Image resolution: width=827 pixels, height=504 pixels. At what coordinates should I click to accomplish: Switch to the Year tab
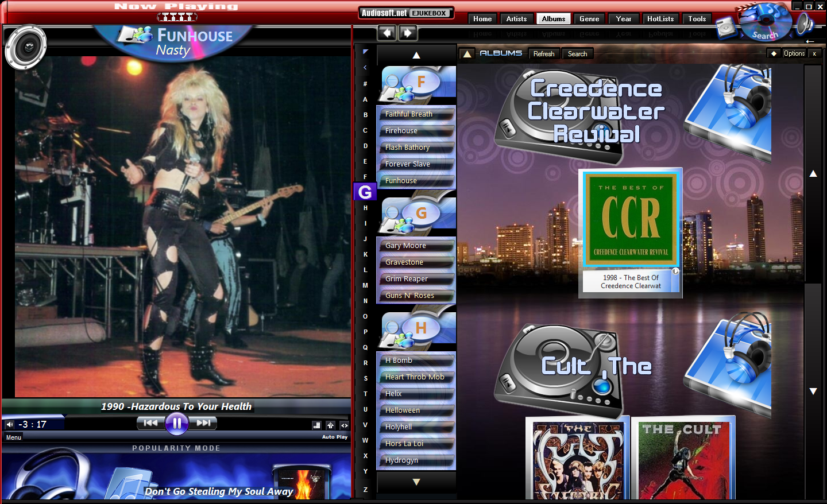[x=624, y=19]
